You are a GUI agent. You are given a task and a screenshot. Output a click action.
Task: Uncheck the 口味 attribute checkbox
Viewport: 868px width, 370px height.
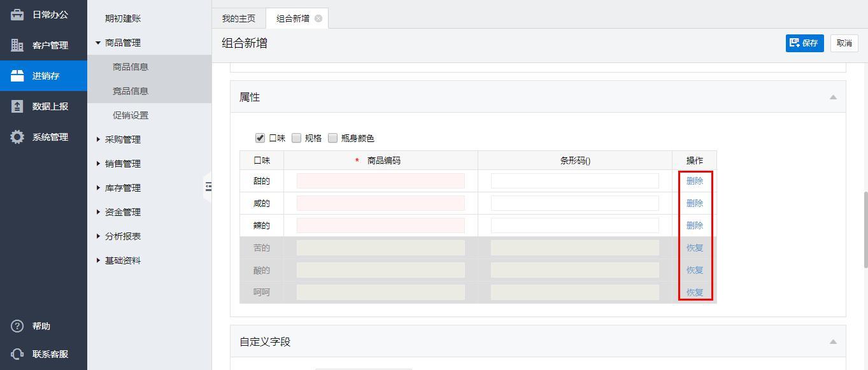click(260, 138)
